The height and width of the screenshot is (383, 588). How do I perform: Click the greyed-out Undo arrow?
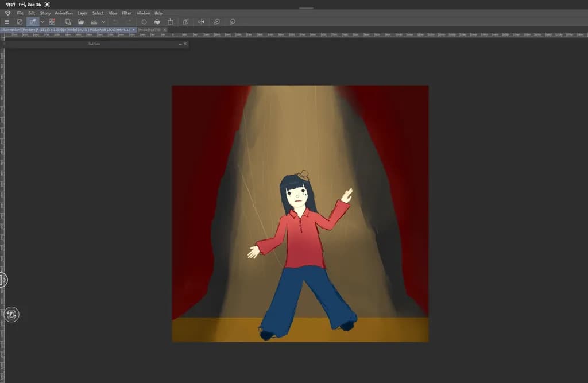click(115, 22)
